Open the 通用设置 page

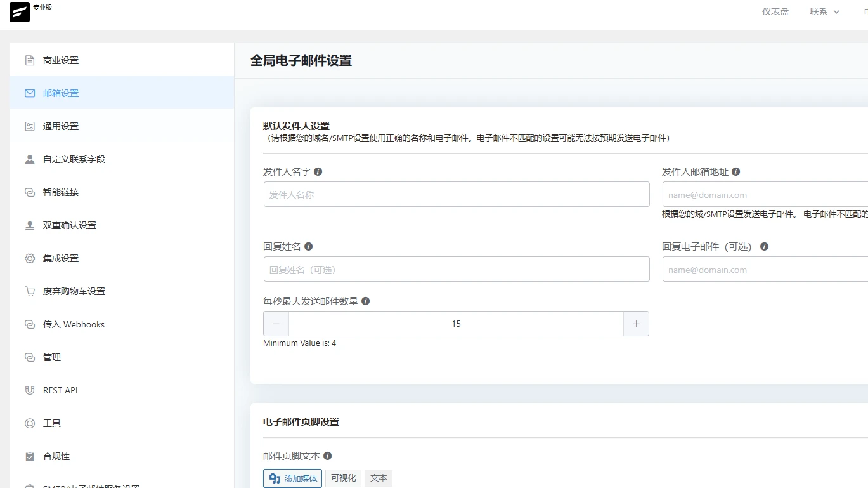tap(60, 126)
